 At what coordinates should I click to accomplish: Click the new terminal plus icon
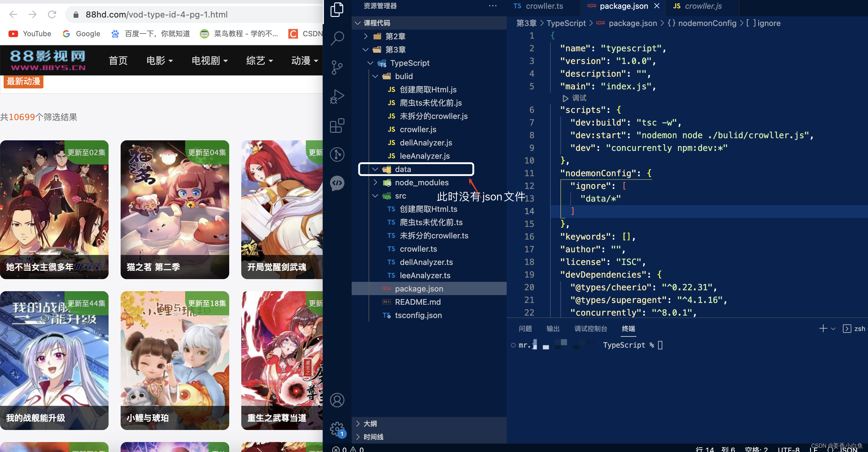[x=823, y=328]
